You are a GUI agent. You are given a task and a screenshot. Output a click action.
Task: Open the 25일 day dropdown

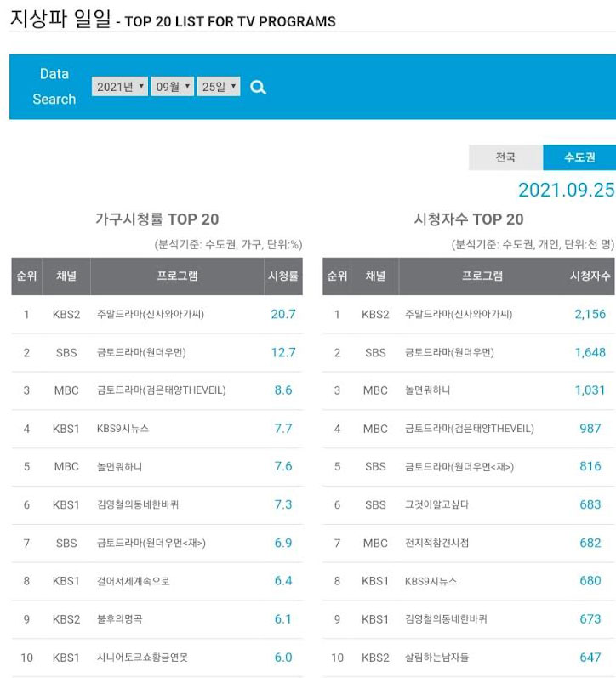tap(219, 87)
